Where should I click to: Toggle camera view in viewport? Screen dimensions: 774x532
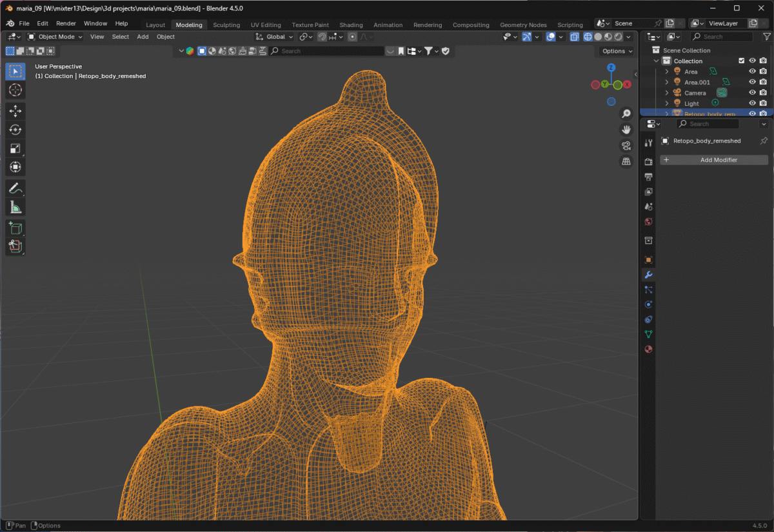coord(626,146)
